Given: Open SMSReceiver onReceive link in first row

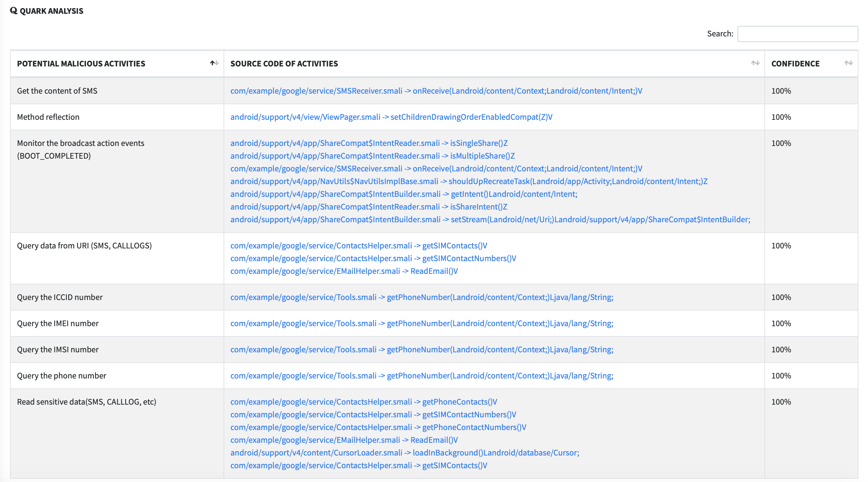Looking at the screenshot, I should (436, 91).
